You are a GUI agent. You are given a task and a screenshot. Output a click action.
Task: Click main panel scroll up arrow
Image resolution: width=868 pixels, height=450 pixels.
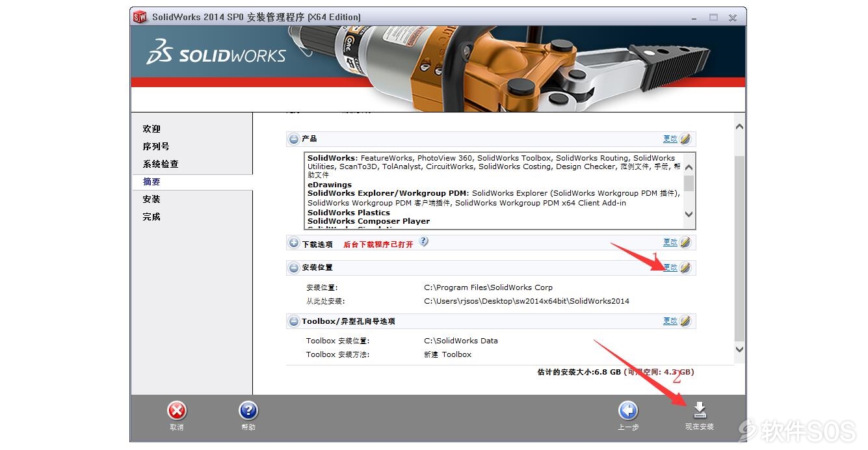click(739, 127)
